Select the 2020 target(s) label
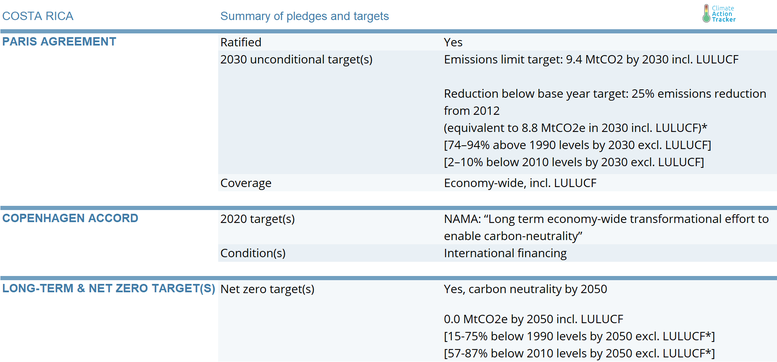Image resolution: width=777 pixels, height=362 pixels. (258, 219)
